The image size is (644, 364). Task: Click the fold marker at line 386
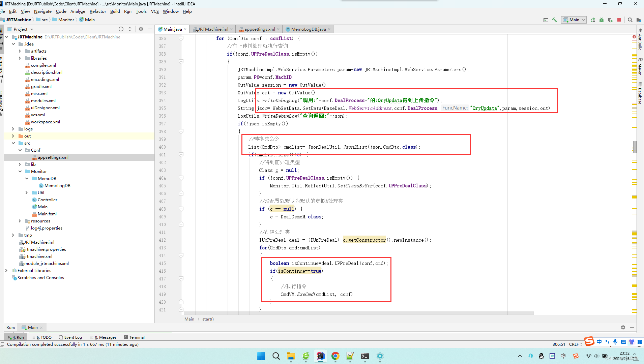point(181,38)
